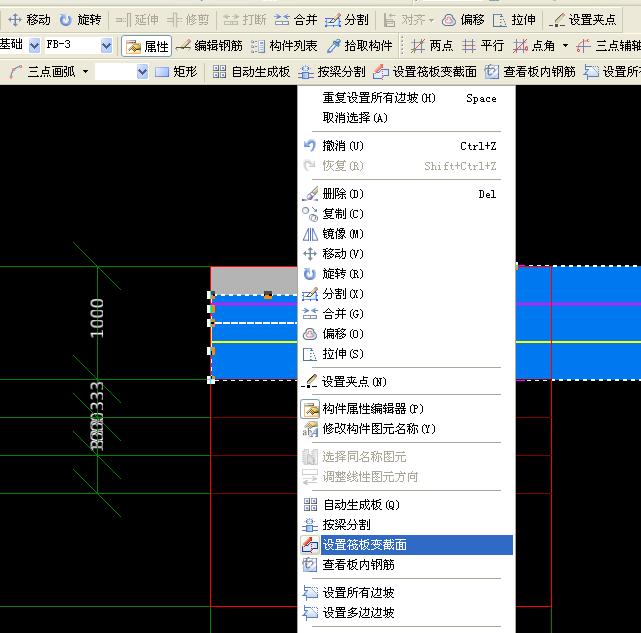This screenshot has width=641, height=633.
Task: Choose 删除(D) in the context menu
Action: coord(407,194)
